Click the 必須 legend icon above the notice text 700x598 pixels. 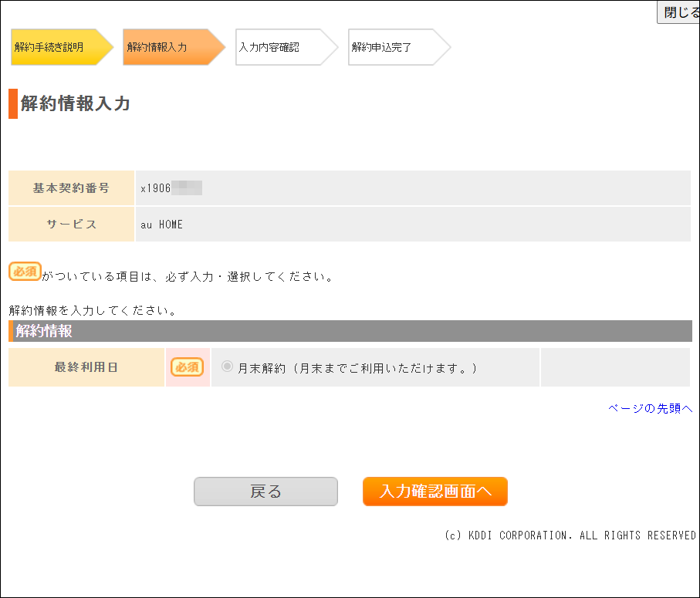click(x=24, y=271)
